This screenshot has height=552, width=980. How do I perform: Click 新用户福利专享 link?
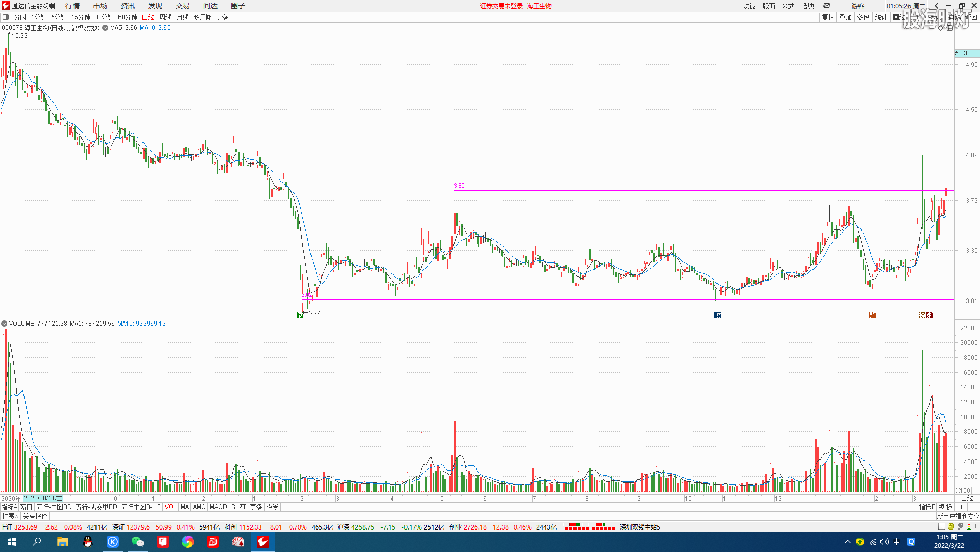(x=958, y=516)
